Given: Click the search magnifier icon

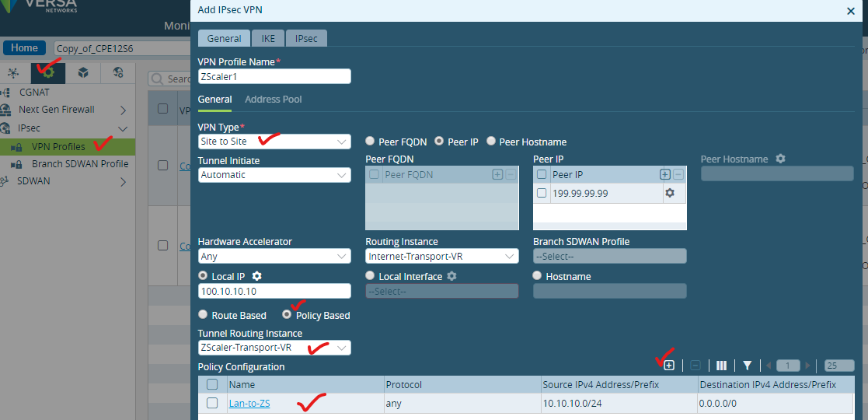Looking at the screenshot, I should 158,79.
